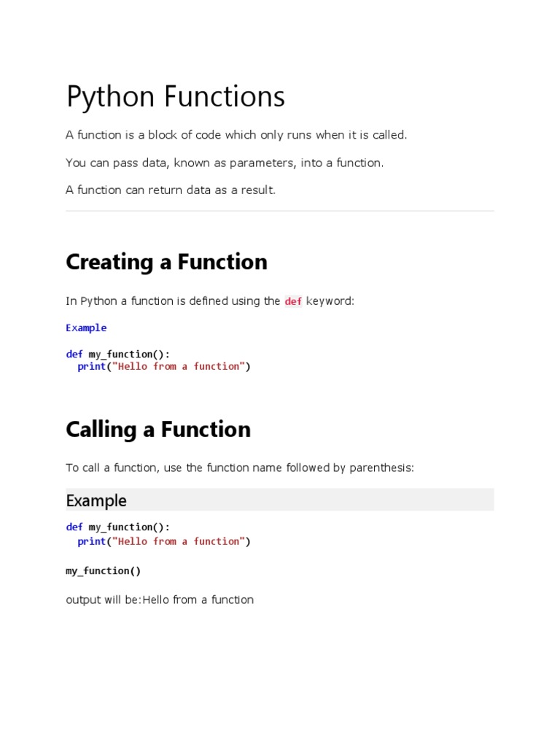The height and width of the screenshot is (747, 560).
Task: Click the "Python Functions" page title
Action: [175, 97]
